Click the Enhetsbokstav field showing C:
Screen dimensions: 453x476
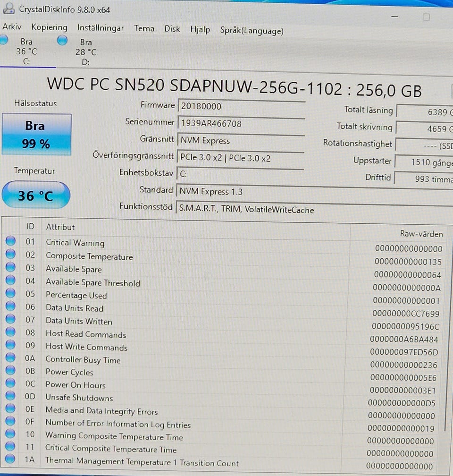240,174
